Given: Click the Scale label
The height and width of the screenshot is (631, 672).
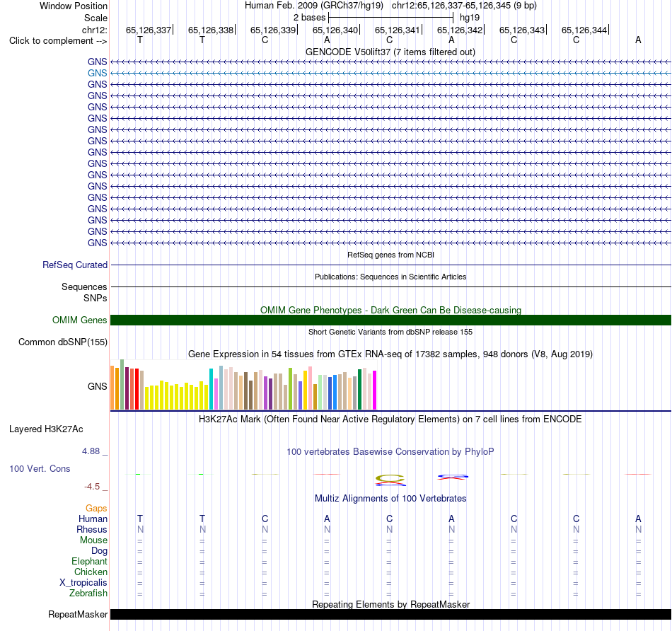Looking at the screenshot, I should coord(95,18).
